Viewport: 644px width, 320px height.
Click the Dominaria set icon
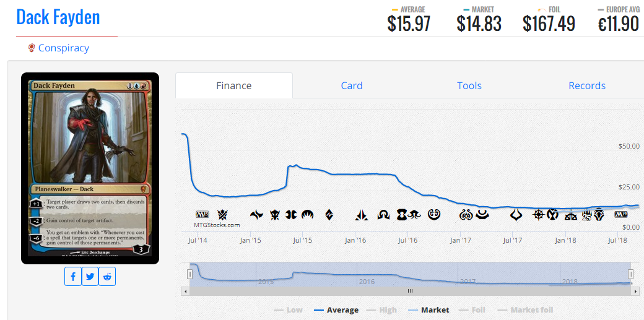(x=599, y=214)
